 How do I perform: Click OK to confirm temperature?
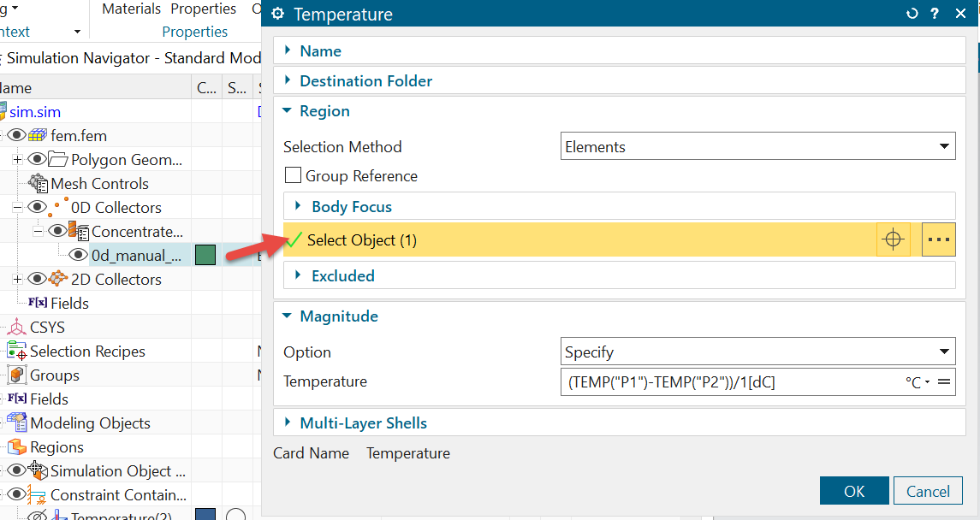point(853,492)
